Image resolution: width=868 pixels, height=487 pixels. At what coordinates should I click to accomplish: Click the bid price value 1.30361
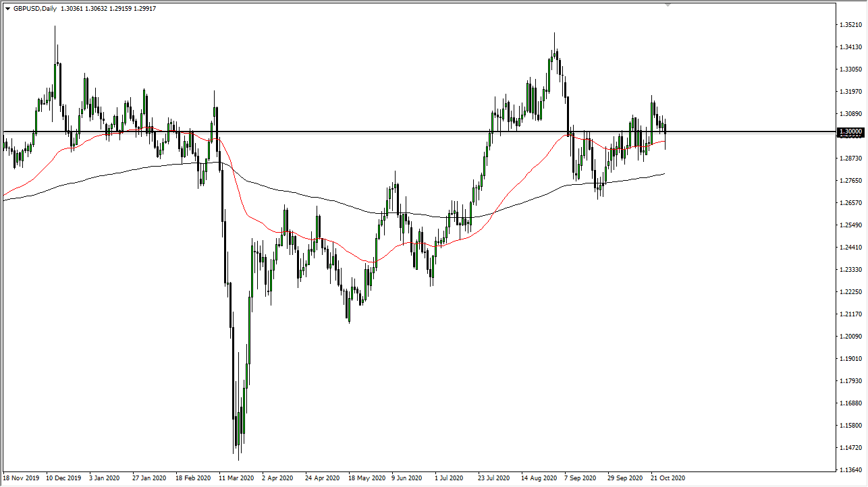72,9
